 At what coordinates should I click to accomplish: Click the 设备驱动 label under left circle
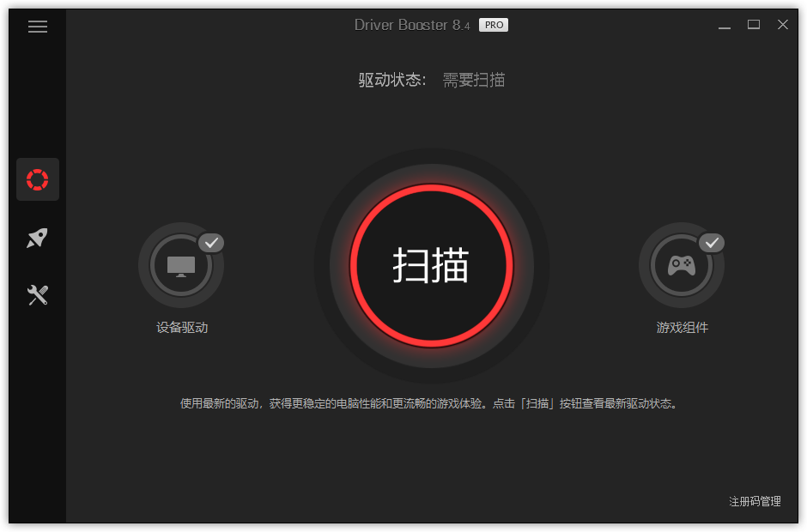[182, 329]
